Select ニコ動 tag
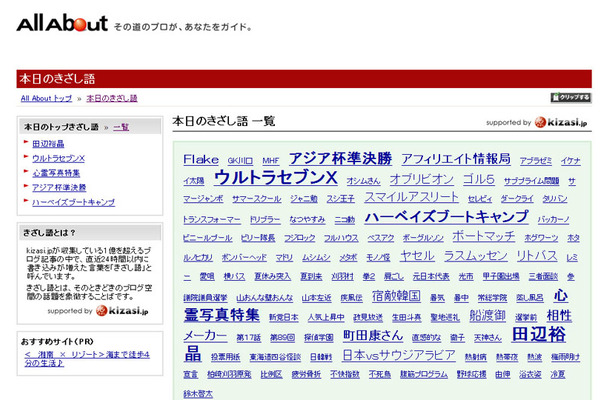The image size is (610, 400). tap(345, 219)
